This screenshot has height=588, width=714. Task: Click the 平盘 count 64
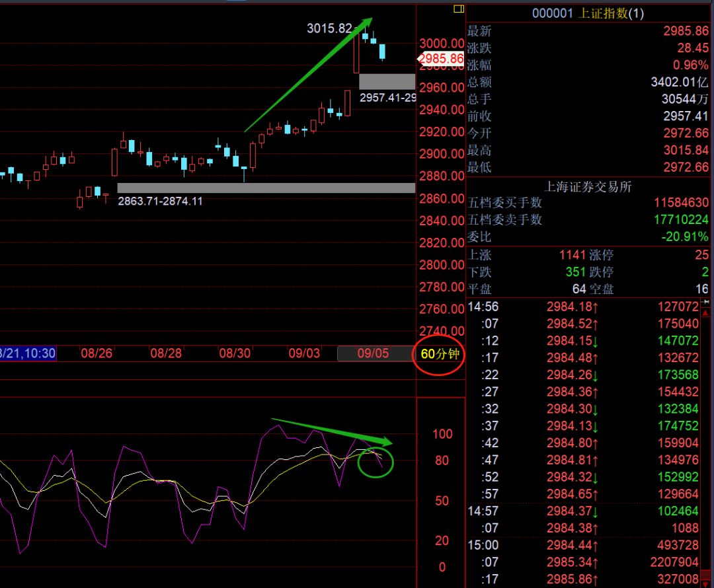[x=579, y=289]
